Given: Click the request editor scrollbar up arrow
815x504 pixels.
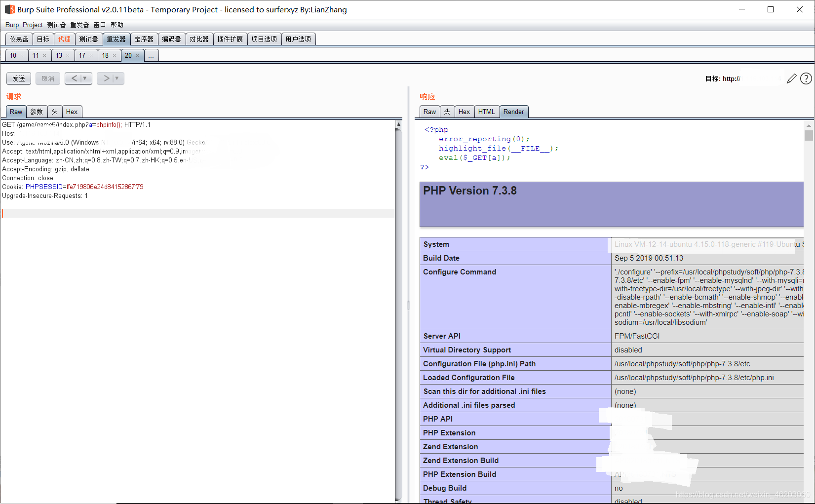Looking at the screenshot, I should click(398, 125).
